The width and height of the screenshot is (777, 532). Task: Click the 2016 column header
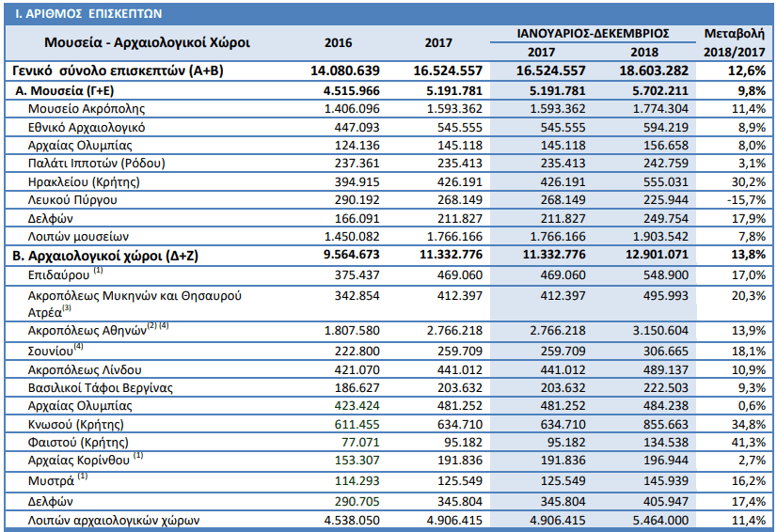338,43
